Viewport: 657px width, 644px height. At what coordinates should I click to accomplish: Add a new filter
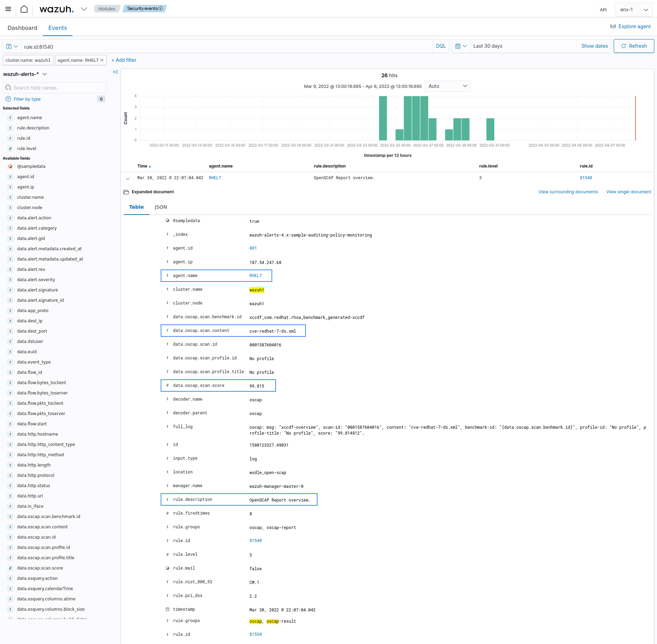[124, 60]
